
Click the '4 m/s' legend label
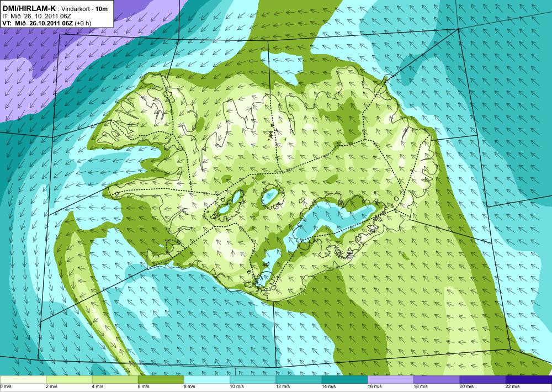pos(98,386)
